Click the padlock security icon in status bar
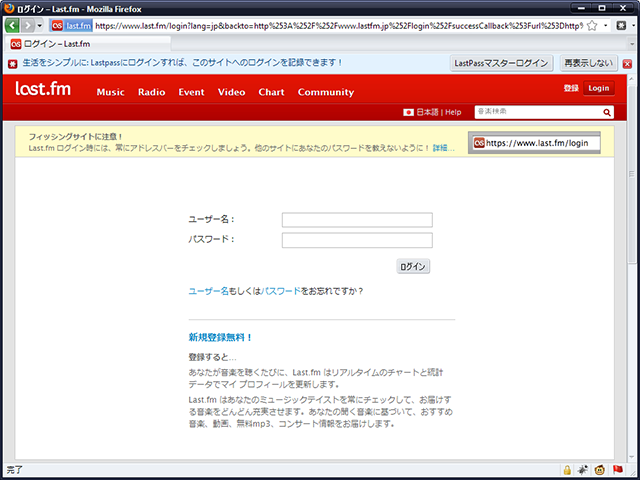Viewport: 640px width, 480px height. [567, 470]
